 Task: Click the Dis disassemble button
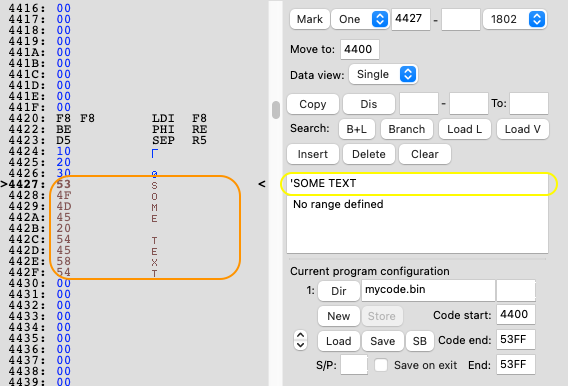point(369,104)
